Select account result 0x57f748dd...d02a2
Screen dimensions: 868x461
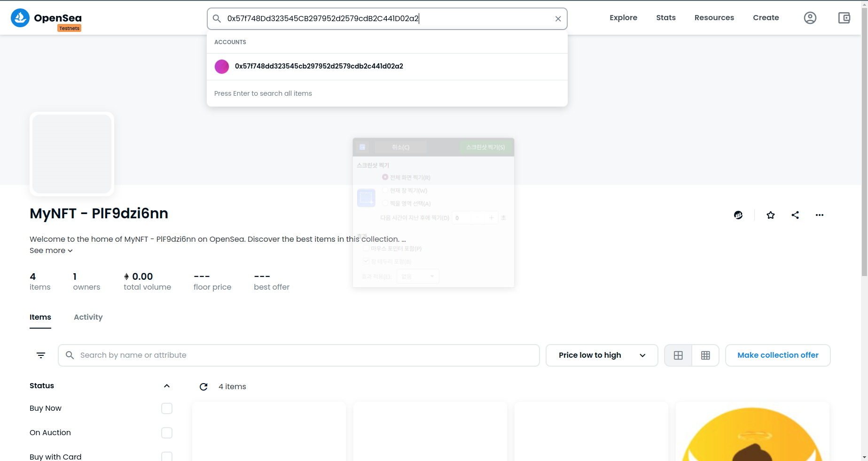[x=387, y=67]
